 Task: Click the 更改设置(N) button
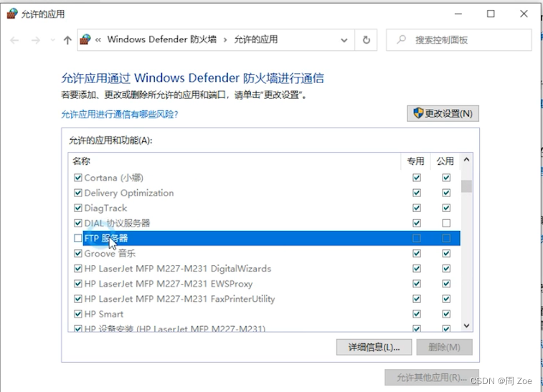click(x=443, y=113)
